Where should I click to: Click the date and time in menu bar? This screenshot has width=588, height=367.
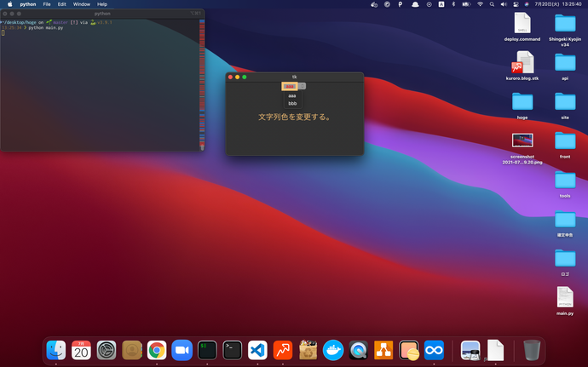[558, 4]
